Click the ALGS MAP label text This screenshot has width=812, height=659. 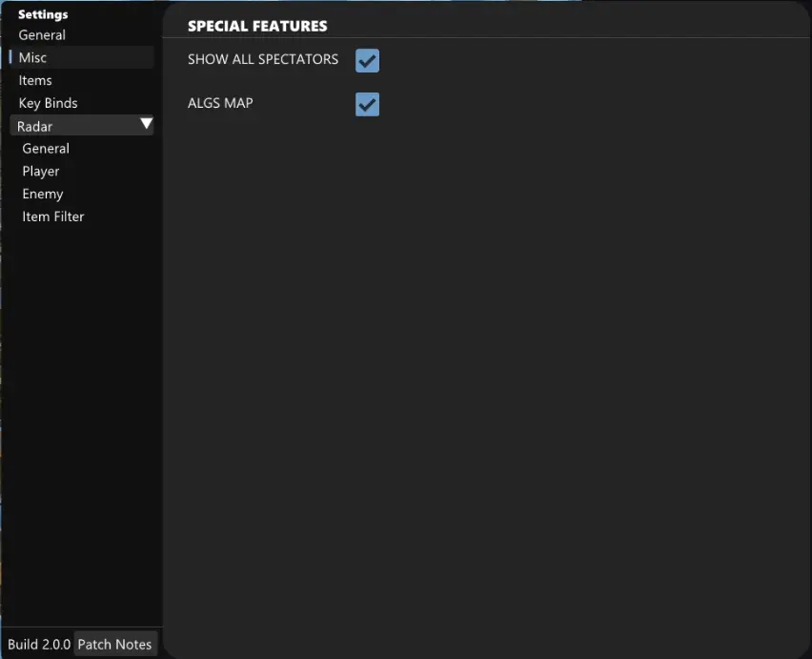[x=220, y=103]
